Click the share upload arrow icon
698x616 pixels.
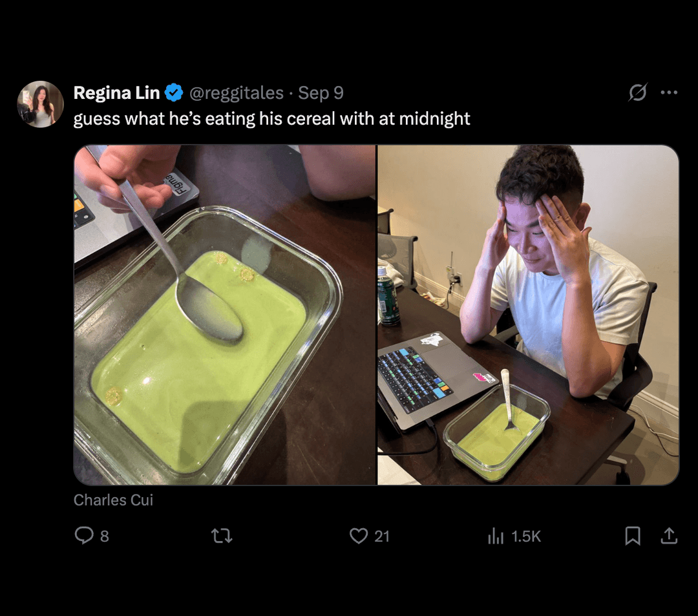coord(669,536)
